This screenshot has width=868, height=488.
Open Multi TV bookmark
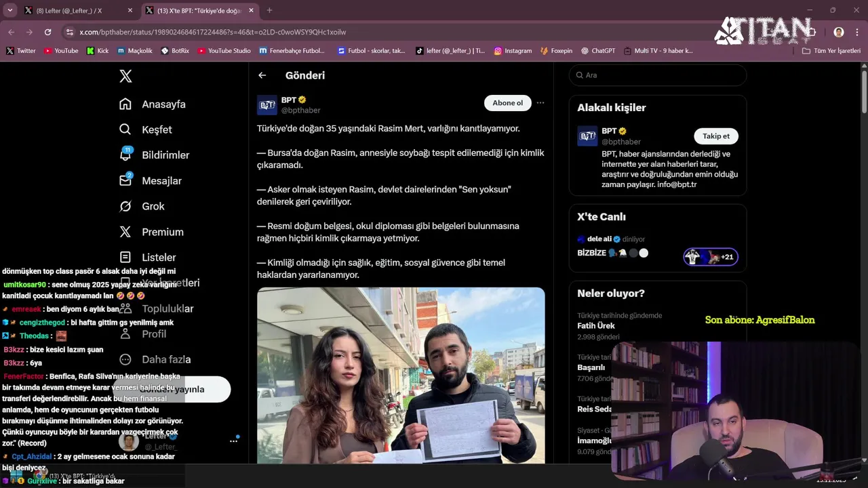pyautogui.click(x=658, y=51)
